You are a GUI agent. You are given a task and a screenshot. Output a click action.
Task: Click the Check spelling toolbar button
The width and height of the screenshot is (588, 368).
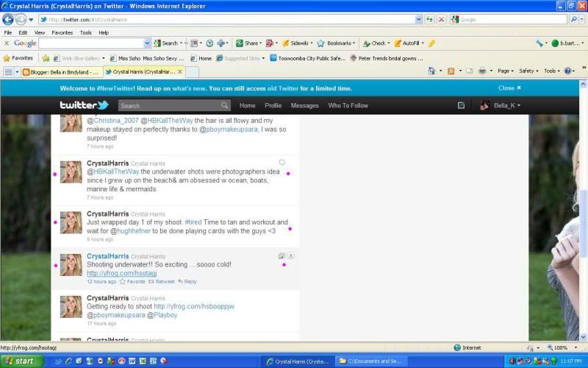click(374, 43)
